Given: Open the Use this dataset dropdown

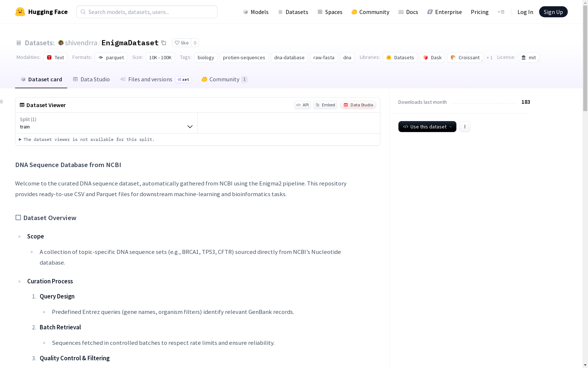Looking at the screenshot, I should click(x=427, y=127).
